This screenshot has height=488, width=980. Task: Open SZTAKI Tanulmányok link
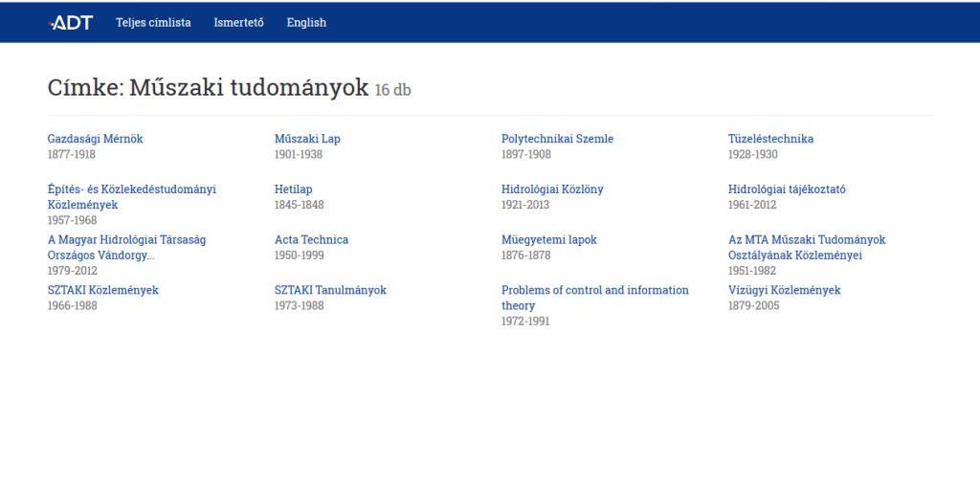coord(330,291)
